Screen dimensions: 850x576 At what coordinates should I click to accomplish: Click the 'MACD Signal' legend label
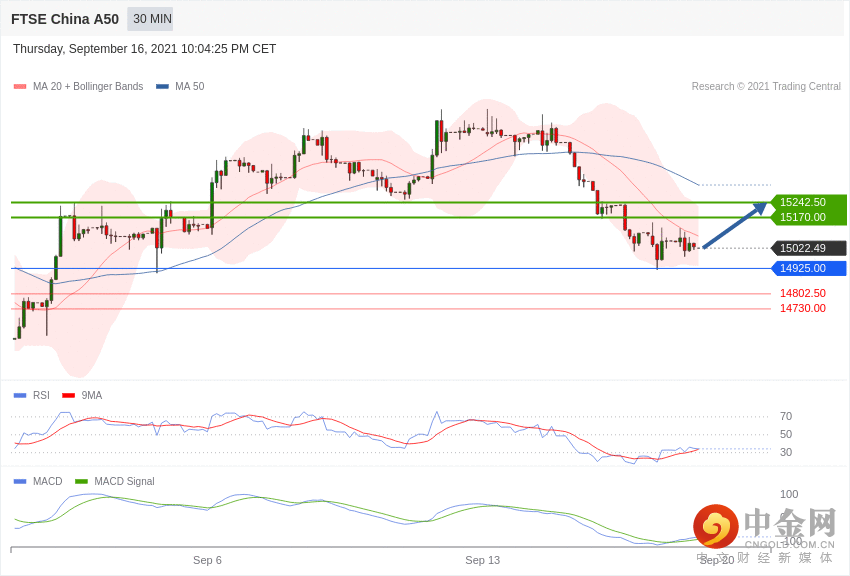tap(124, 481)
